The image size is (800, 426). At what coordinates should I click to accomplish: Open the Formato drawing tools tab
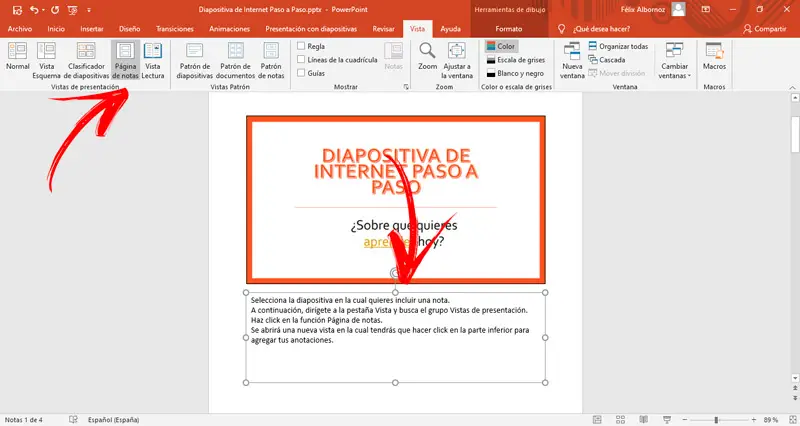click(x=509, y=29)
